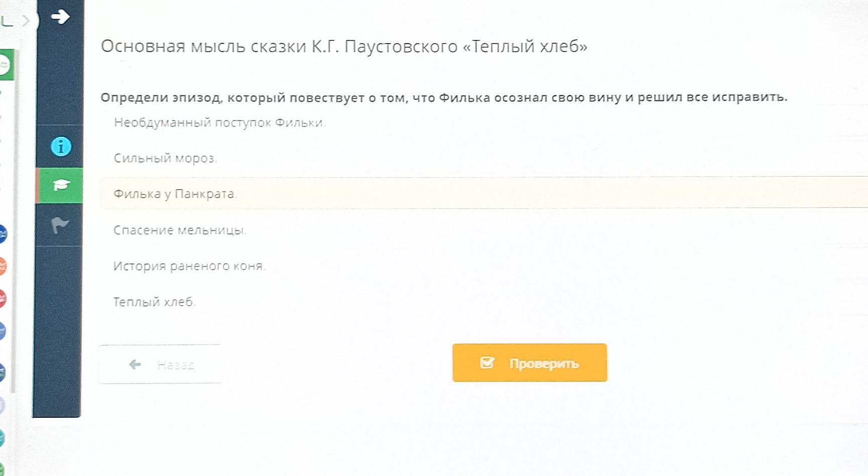Click the green circle icon at far left
The image size is (868, 476).
point(4,65)
